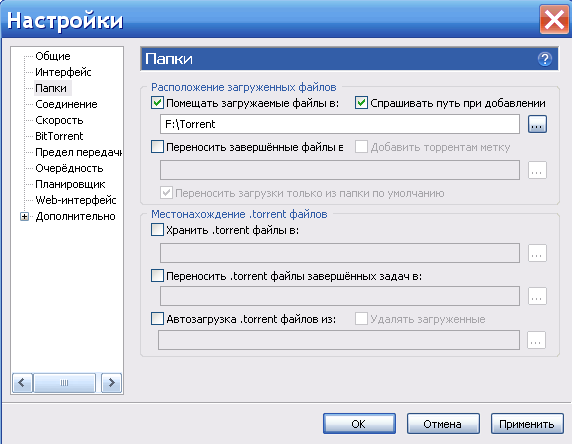The height and width of the screenshot is (444, 572).
Task: Click finished tasks .torrent path field
Action: 340,296
